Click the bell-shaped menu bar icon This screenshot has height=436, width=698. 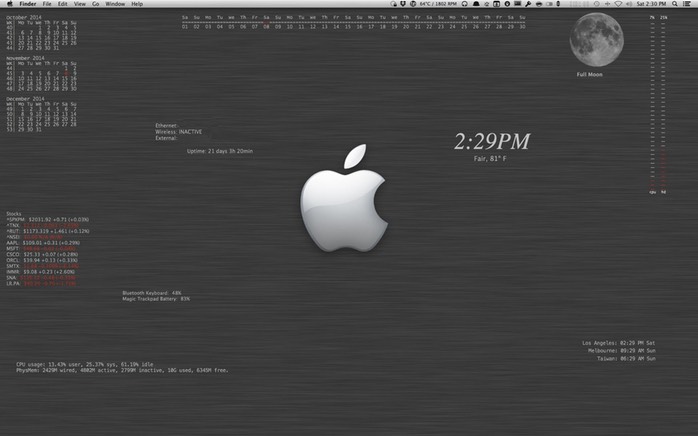pos(476,4)
